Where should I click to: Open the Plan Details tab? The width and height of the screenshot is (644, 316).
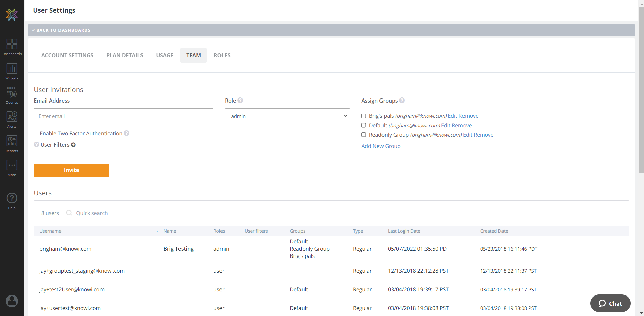pos(125,55)
